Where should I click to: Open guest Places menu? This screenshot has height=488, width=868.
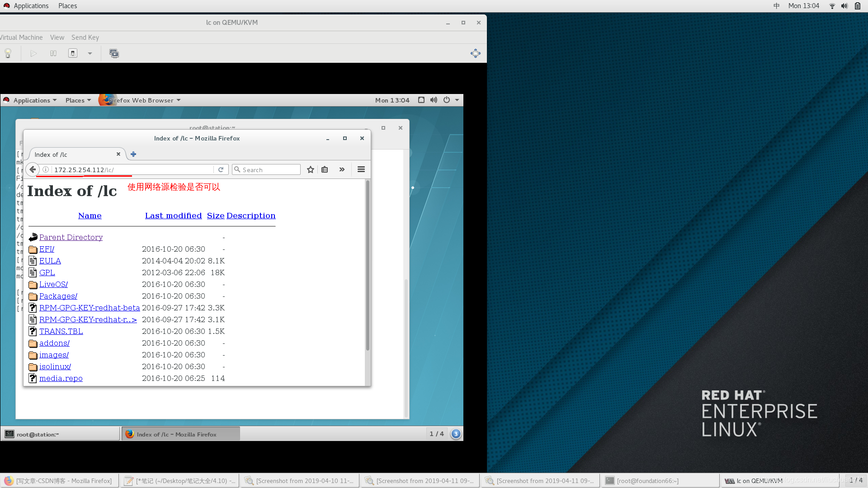tap(78, 100)
